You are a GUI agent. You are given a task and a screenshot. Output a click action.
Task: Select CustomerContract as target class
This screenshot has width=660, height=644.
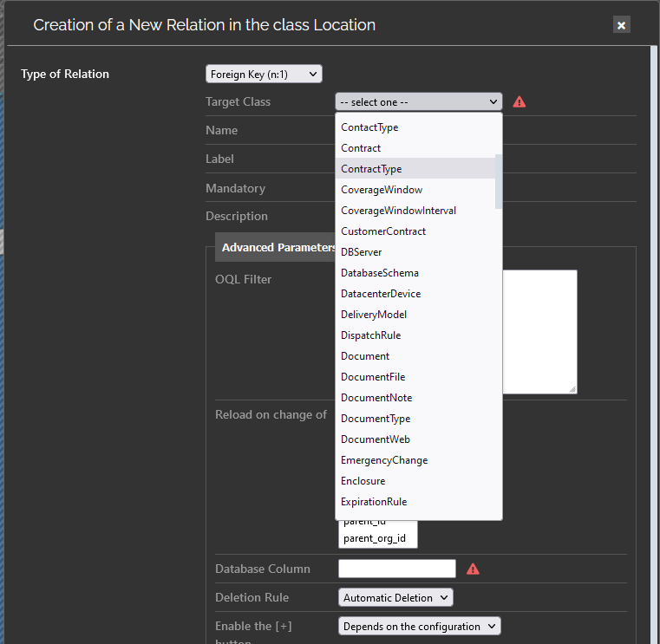tap(383, 231)
